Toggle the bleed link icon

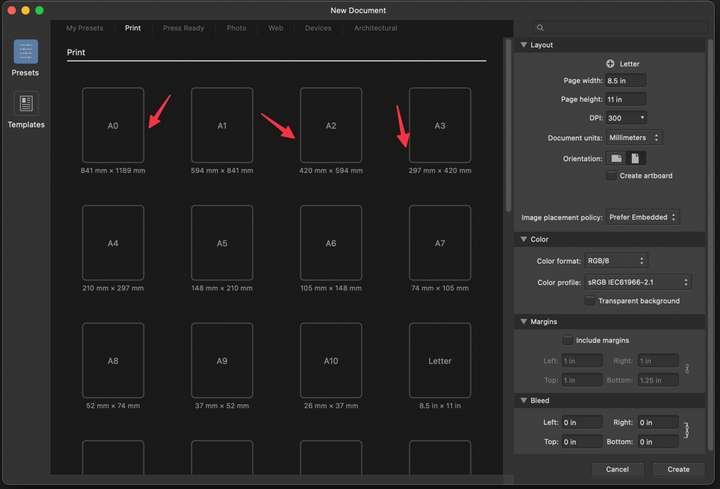(686, 431)
